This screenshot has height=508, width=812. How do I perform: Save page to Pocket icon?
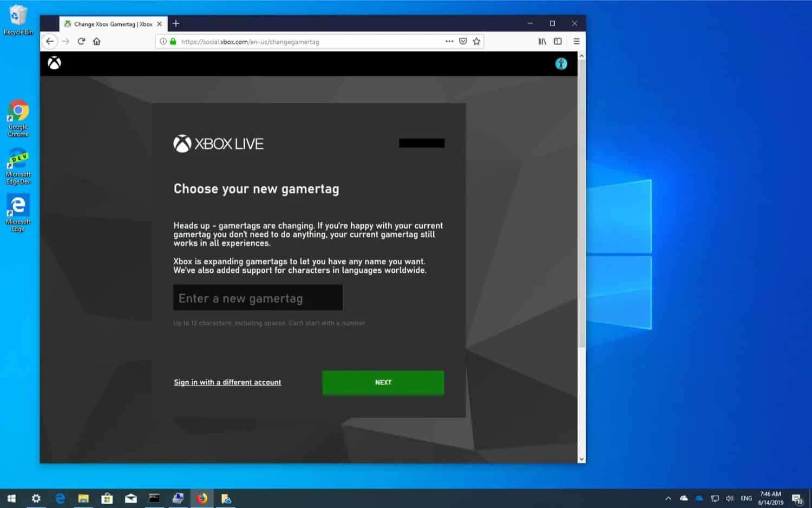coord(463,41)
